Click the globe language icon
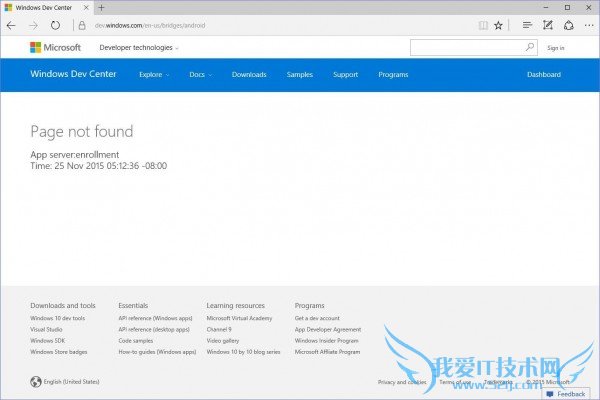Image resolution: width=600 pixels, height=400 pixels. pyautogui.click(x=36, y=382)
